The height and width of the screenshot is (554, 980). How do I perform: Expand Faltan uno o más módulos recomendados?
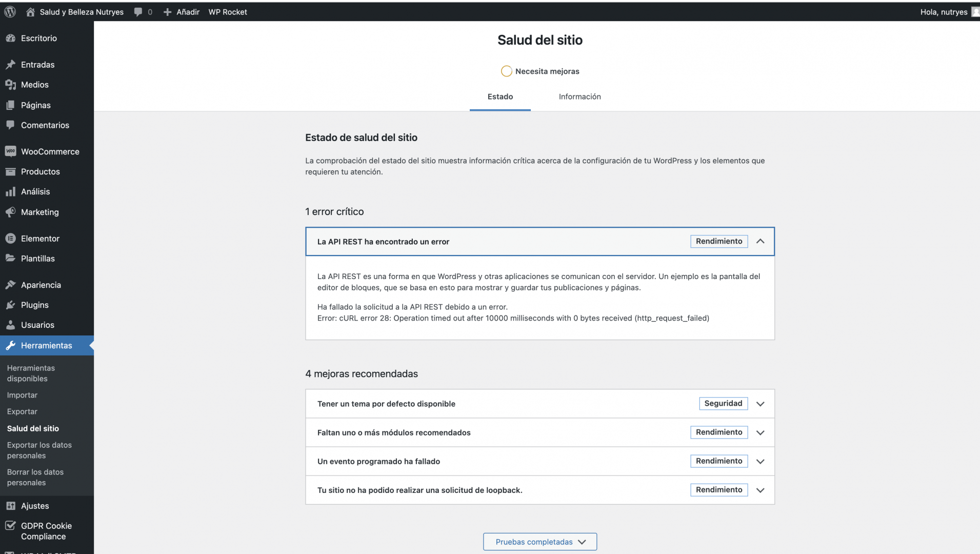click(x=761, y=432)
